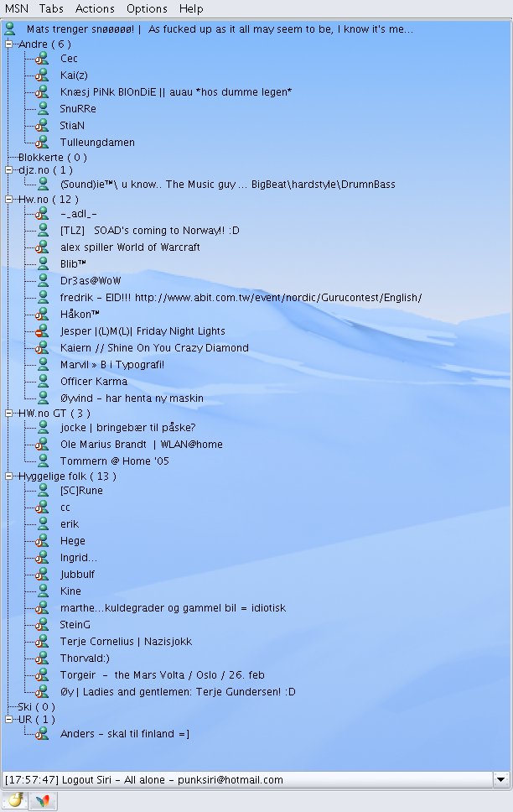Select contact erik
Image resolution: width=513 pixels, height=812 pixels.
pyautogui.click(x=70, y=524)
